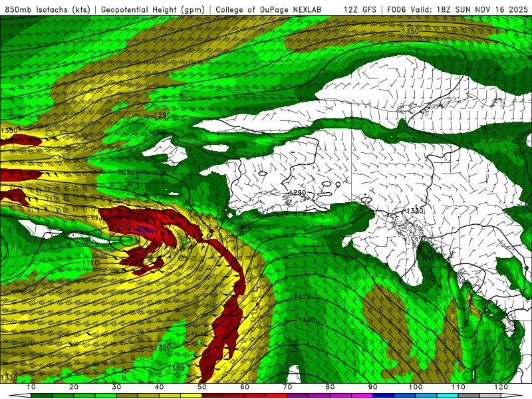
Task: Click the 'Geopotential Height (gpm)' header text
Action: click(153, 9)
